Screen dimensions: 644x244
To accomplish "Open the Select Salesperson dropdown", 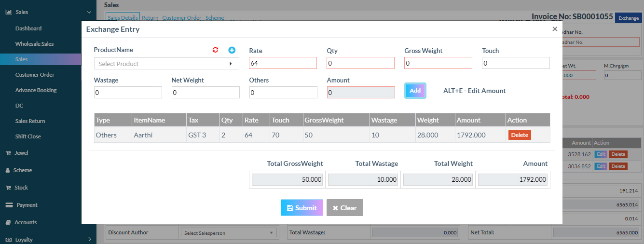I will (229, 233).
